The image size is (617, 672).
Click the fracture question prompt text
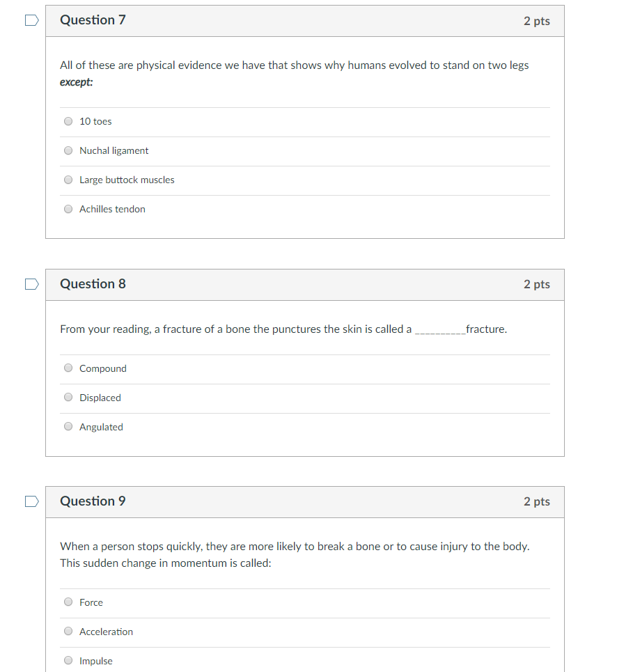pyautogui.click(x=283, y=329)
